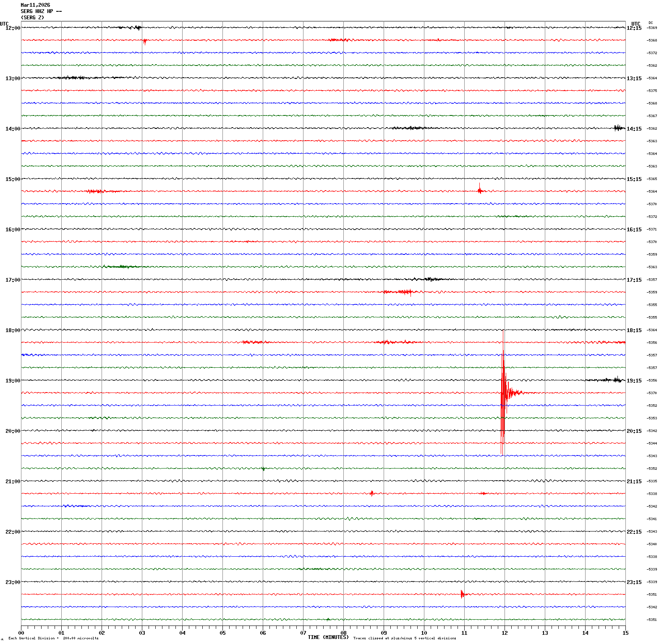659x644 pixels.
Task: Click the 12:00 UTC row label
Action: pos(13,28)
